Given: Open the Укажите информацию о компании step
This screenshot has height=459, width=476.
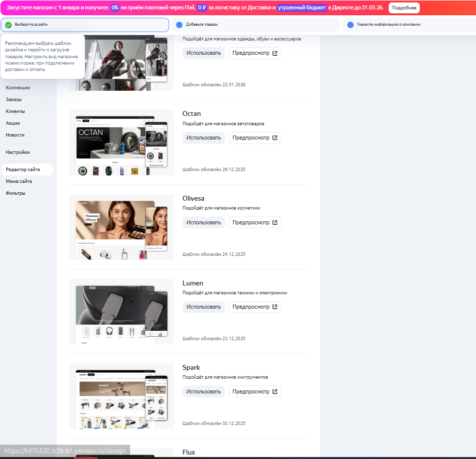Looking at the screenshot, I should point(409,25).
